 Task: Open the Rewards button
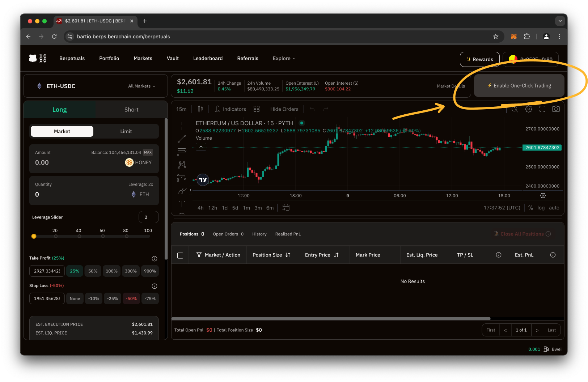coord(479,59)
